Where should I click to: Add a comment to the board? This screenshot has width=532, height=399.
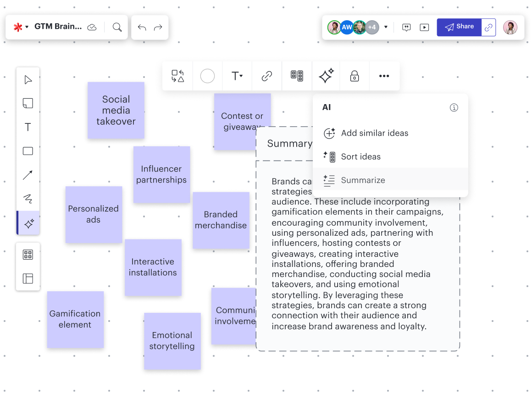406,27
